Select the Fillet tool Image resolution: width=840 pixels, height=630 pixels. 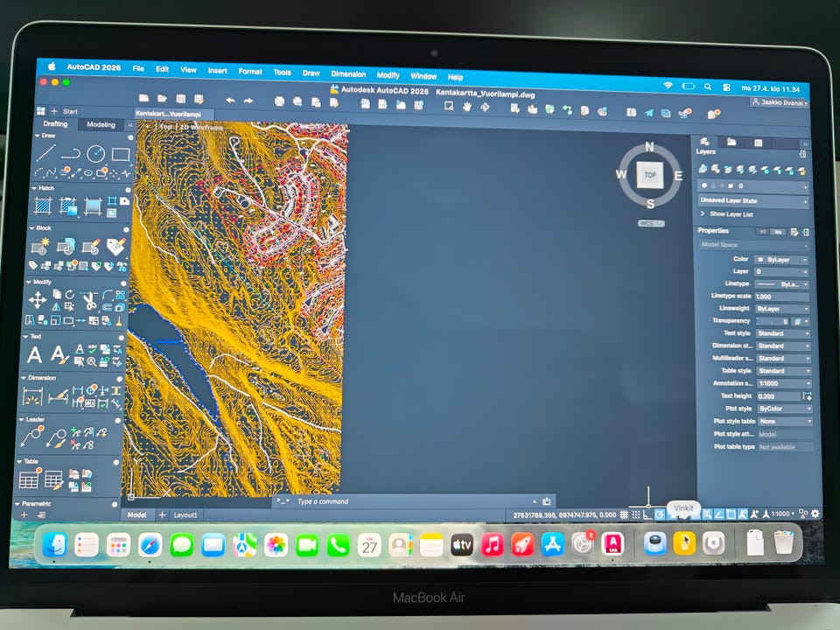pos(107,295)
